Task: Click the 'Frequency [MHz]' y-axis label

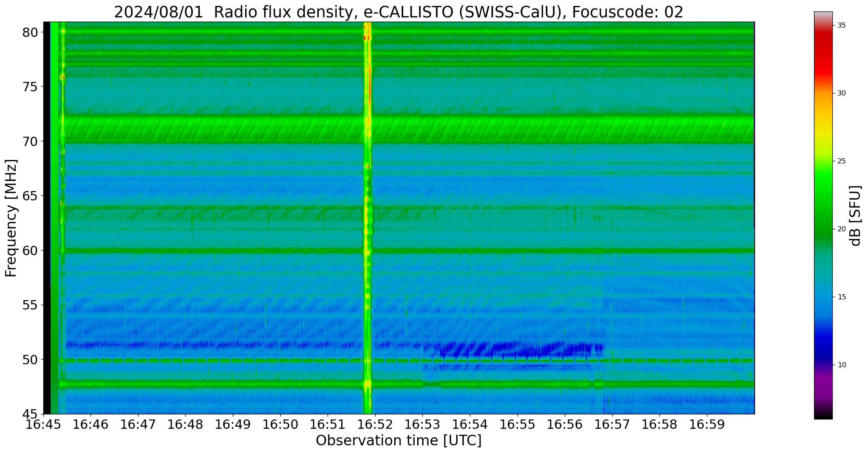Action: click(11, 218)
